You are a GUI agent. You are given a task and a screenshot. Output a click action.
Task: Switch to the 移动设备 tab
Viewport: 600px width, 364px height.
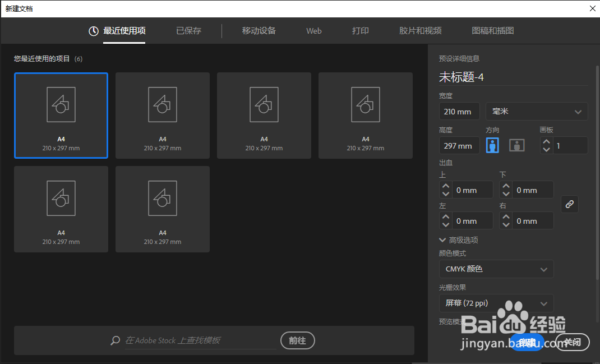pyautogui.click(x=259, y=31)
